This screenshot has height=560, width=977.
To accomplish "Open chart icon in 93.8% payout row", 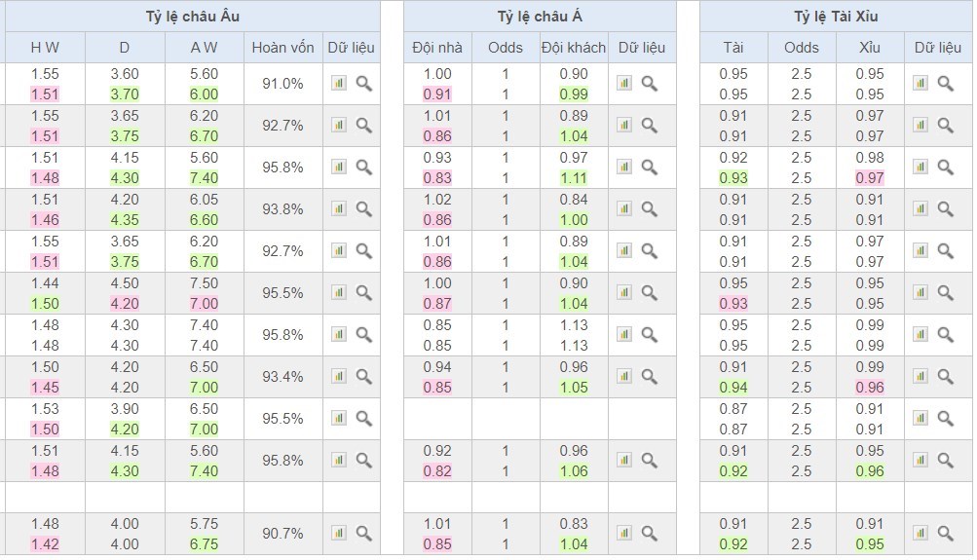I will (338, 208).
